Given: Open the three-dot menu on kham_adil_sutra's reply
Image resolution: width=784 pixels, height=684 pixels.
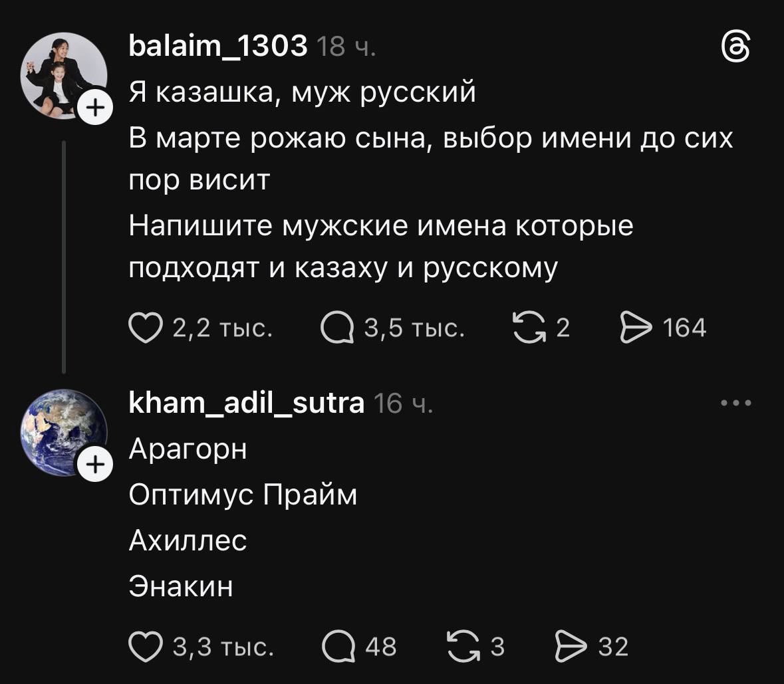Looking at the screenshot, I should click(736, 403).
